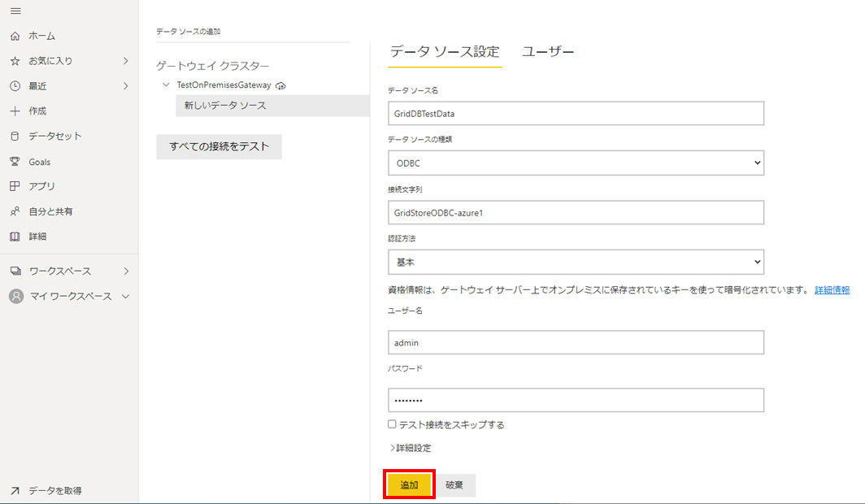Open the ホーム home icon
Screen dimensions: 865x504
click(x=15, y=36)
